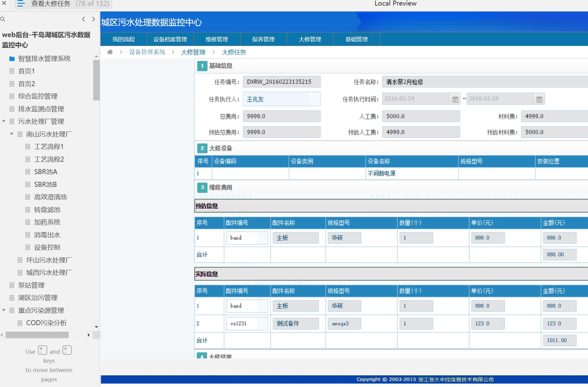The width and height of the screenshot is (588, 387).
Task: Click the 人工费 field 5000.0
Action: (x=421, y=116)
